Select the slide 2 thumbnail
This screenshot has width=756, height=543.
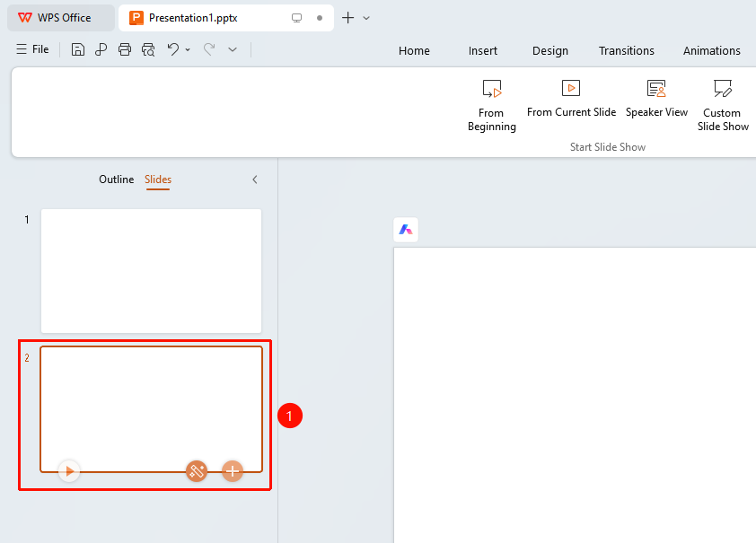pyautogui.click(x=152, y=409)
